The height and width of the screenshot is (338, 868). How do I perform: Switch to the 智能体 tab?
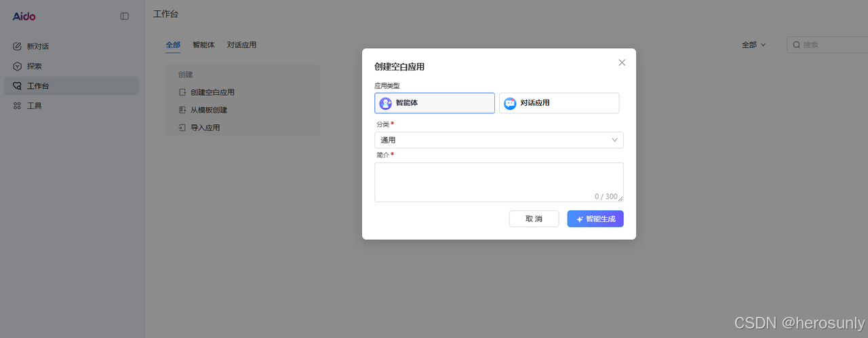203,45
